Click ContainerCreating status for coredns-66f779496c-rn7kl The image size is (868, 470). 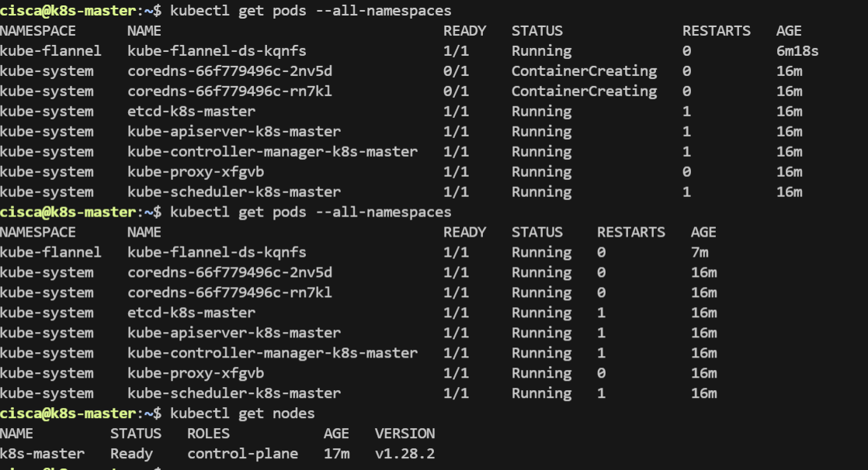(x=584, y=92)
